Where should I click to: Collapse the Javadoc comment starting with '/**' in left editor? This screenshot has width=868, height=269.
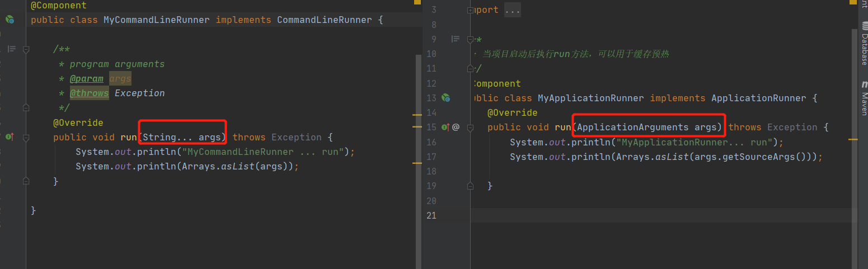coord(26,50)
